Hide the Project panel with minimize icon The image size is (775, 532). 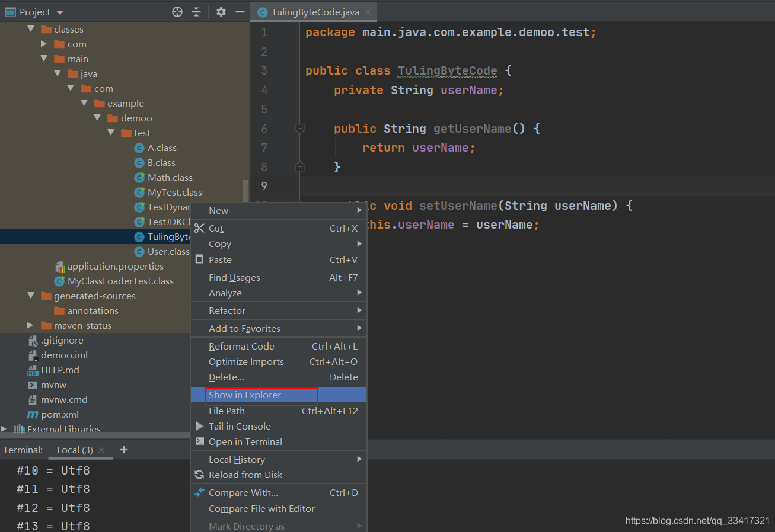pos(240,12)
